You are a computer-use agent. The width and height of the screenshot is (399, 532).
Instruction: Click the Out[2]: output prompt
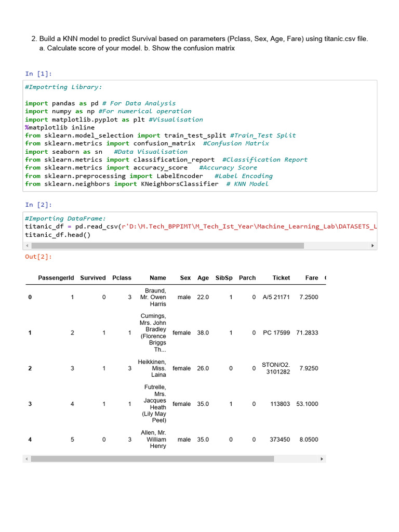tap(38, 257)
